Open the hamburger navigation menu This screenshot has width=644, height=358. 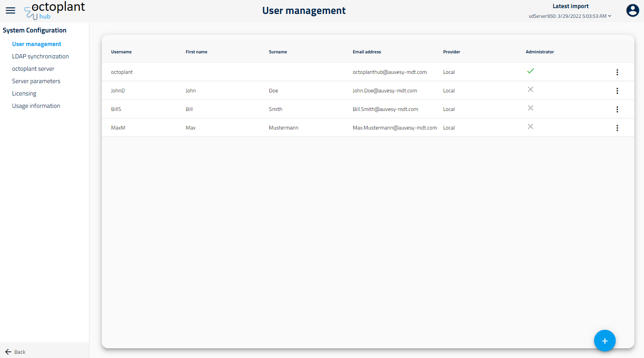point(10,10)
